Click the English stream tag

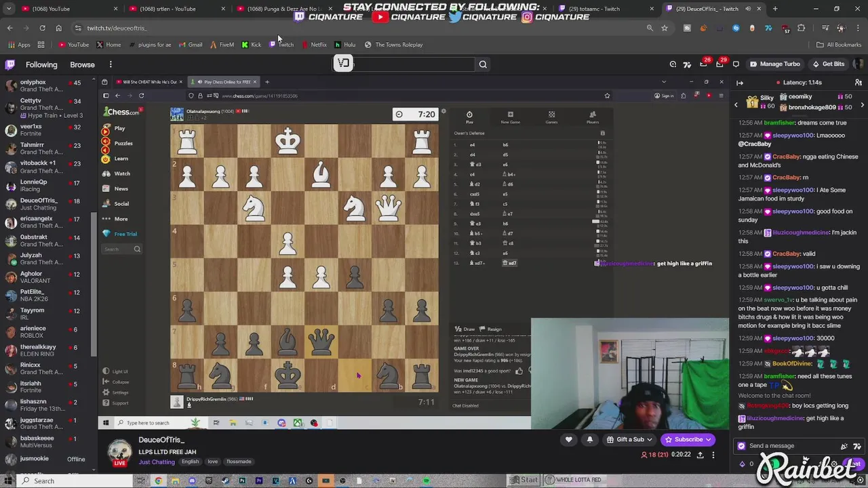[190, 462]
